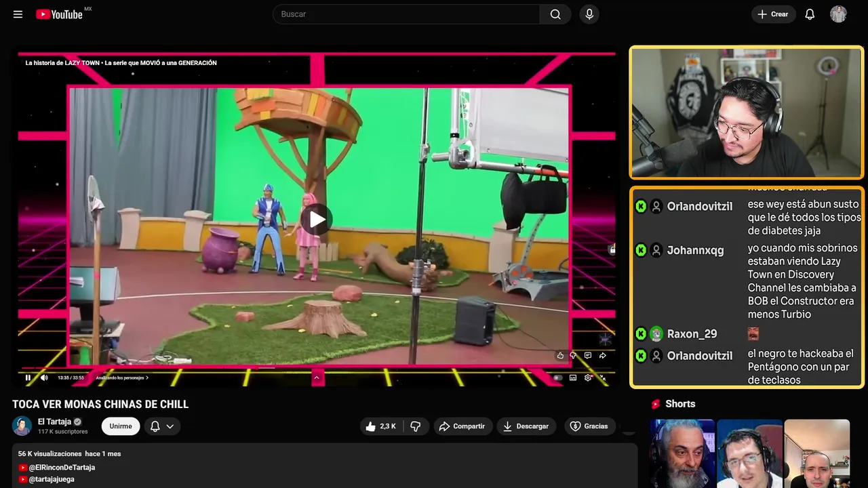Click the Descargar button

point(526,426)
